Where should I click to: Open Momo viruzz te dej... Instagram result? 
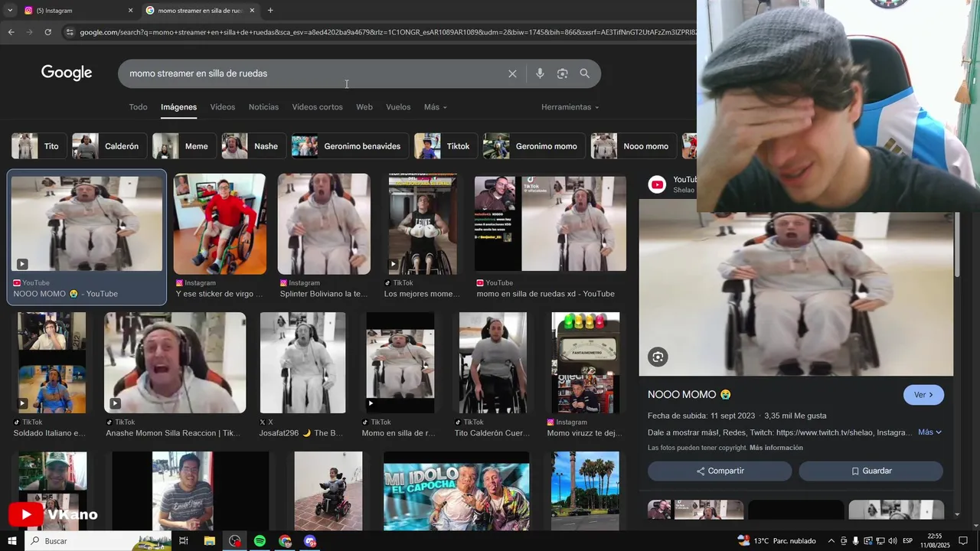(586, 363)
